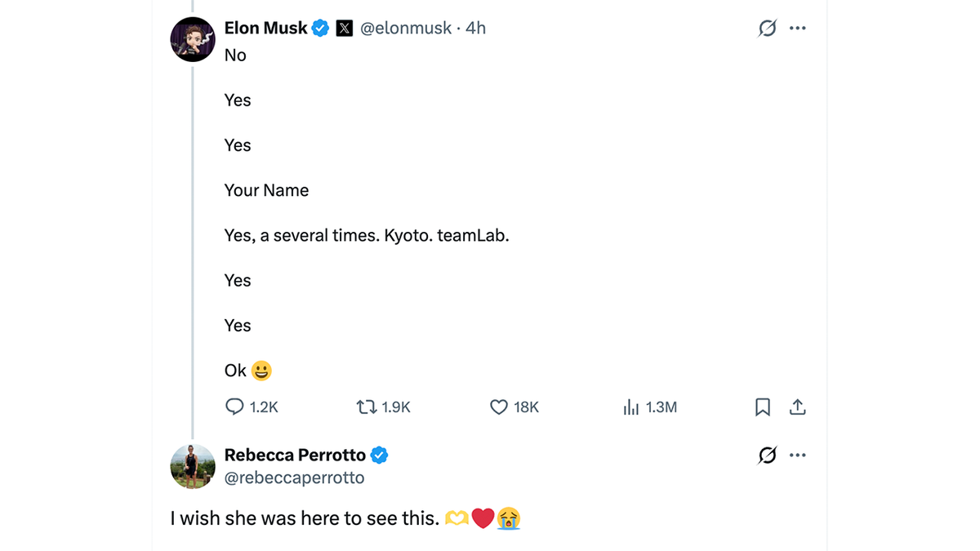Click the Grok actions icon on Elon's post
This screenshot has height=551, width=980.
(766, 27)
